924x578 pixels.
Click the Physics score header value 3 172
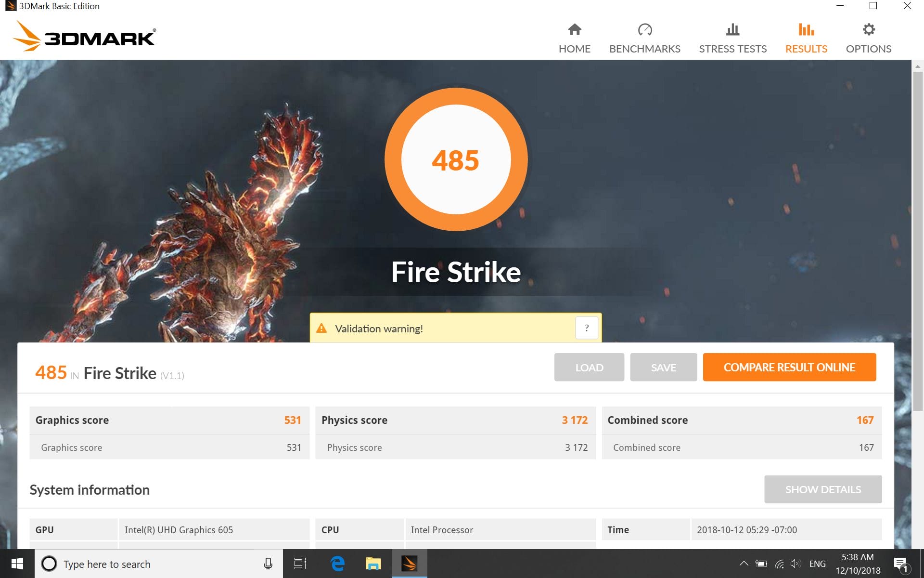pyautogui.click(x=575, y=420)
